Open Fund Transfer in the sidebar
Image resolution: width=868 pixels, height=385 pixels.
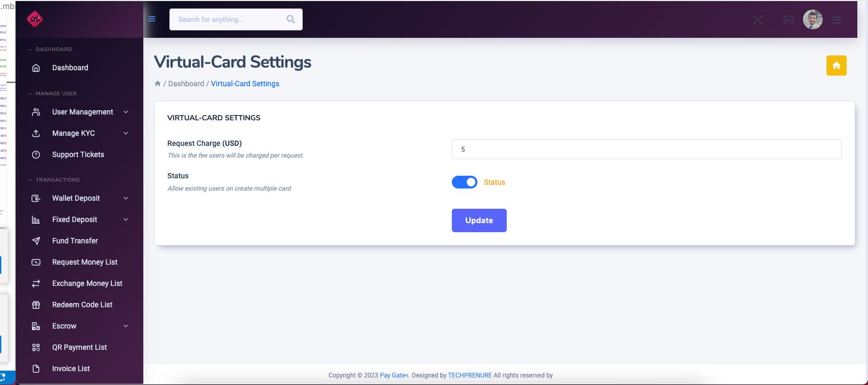(x=75, y=241)
